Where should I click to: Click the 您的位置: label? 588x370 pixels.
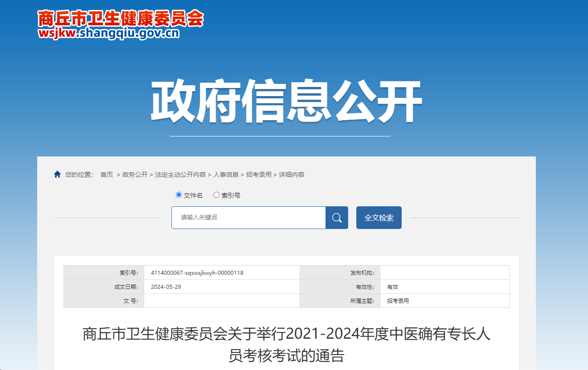point(79,175)
